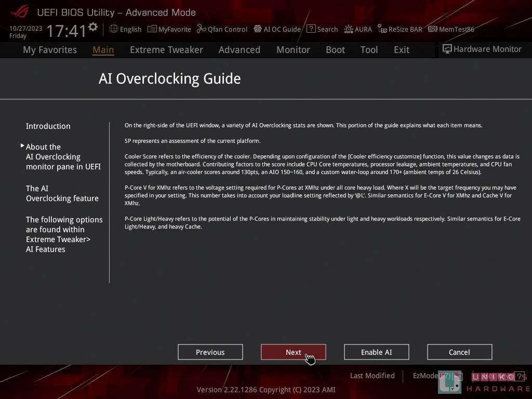Viewport: 532px width, 399px height.
Task: Click the Search question mark icon
Action: point(311,29)
